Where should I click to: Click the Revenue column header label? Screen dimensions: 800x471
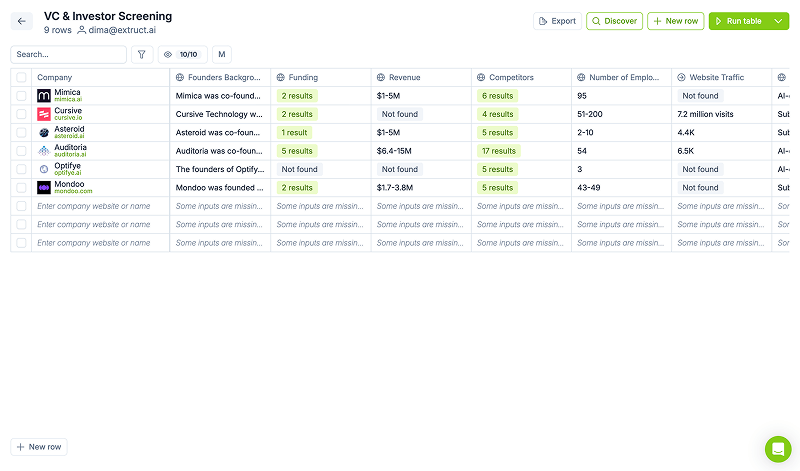pos(405,77)
